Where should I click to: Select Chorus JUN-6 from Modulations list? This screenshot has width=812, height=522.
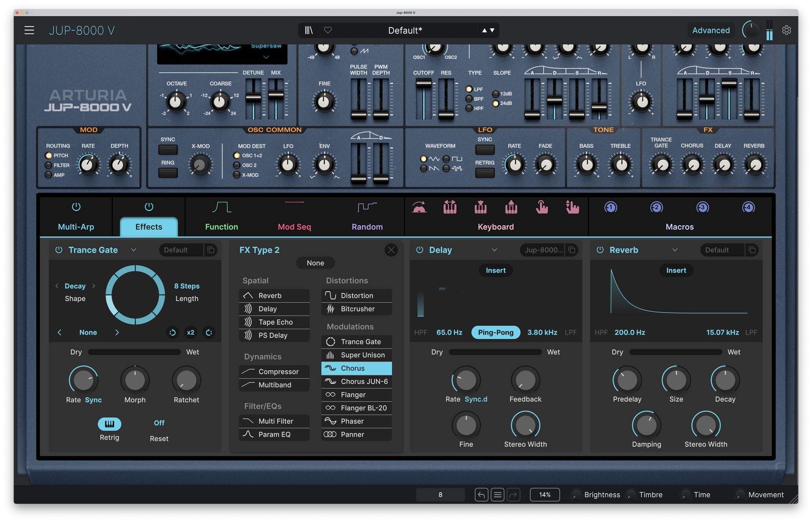pyautogui.click(x=356, y=381)
